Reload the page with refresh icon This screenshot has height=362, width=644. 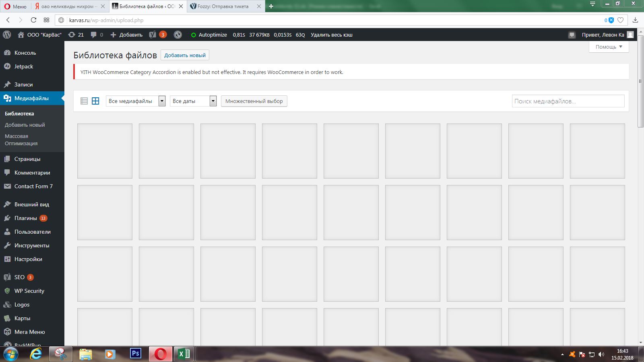33,20
